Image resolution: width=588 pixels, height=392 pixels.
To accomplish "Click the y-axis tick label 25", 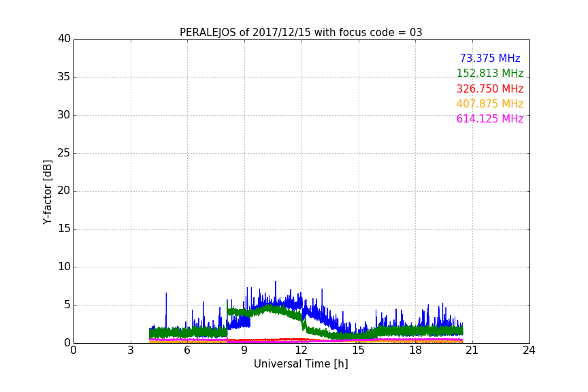I will pos(64,153).
